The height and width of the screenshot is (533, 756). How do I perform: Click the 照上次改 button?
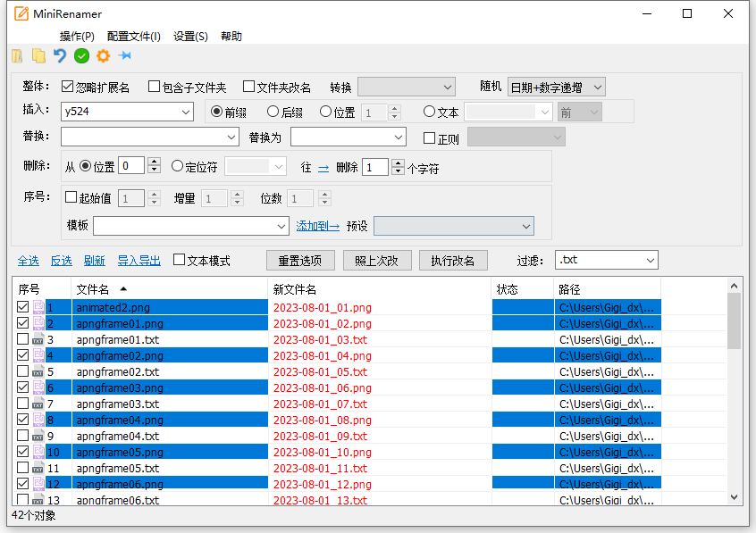click(377, 261)
